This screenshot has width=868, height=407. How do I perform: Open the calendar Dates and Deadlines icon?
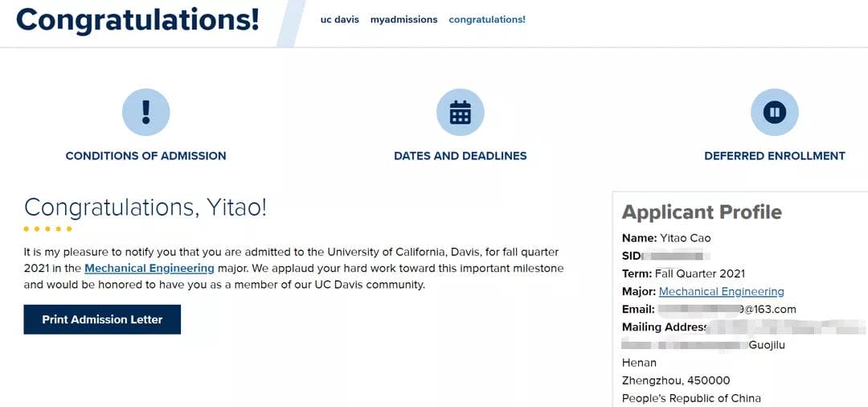click(x=460, y=113)
